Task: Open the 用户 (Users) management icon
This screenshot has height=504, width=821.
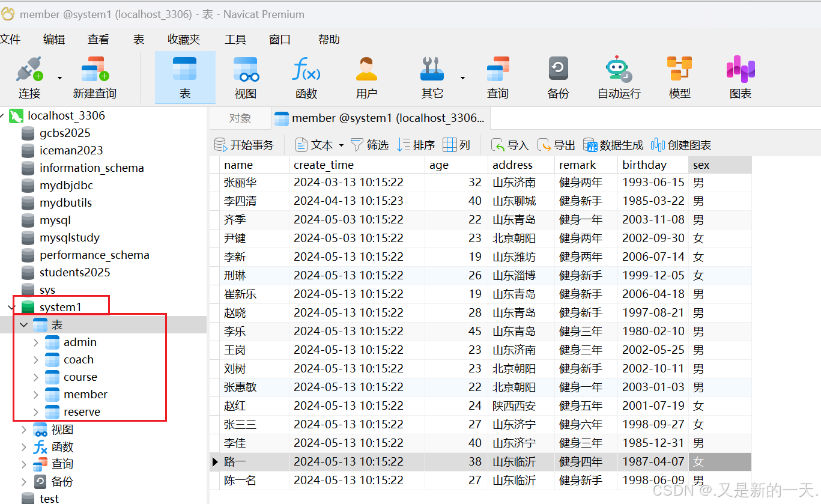Action: pos(367,77)
